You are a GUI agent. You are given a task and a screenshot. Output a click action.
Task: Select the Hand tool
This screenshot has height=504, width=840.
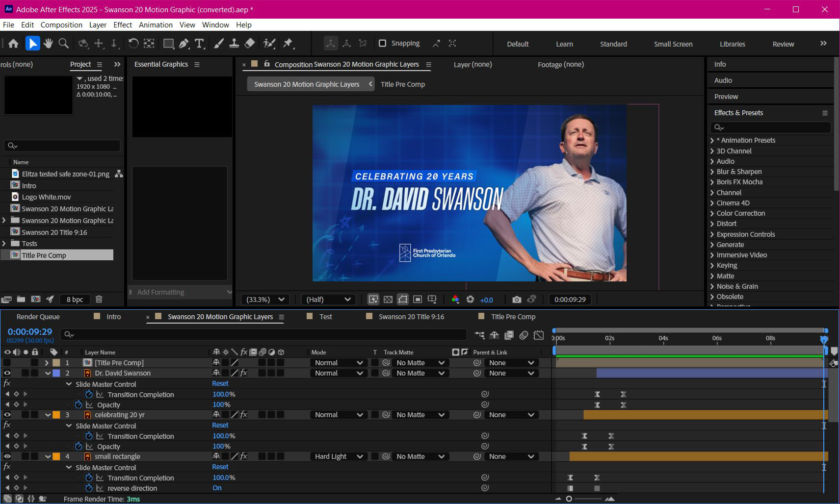point(48,44)
